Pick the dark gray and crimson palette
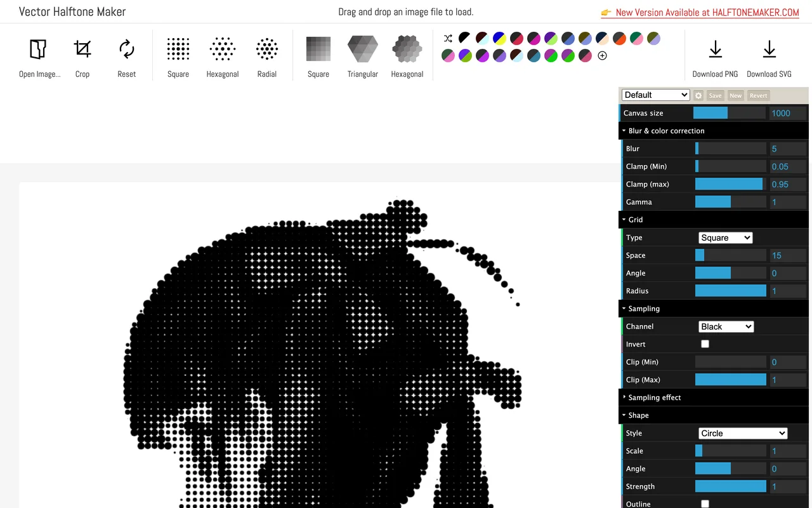The width and height of the screenshot is (812, 508). pyautogui.click(x=516, y=38)
